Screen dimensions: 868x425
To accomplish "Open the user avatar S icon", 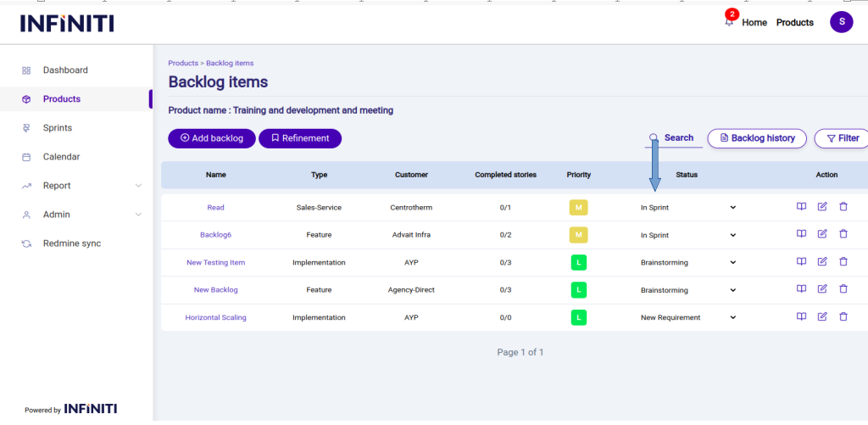I will [841, 22].
